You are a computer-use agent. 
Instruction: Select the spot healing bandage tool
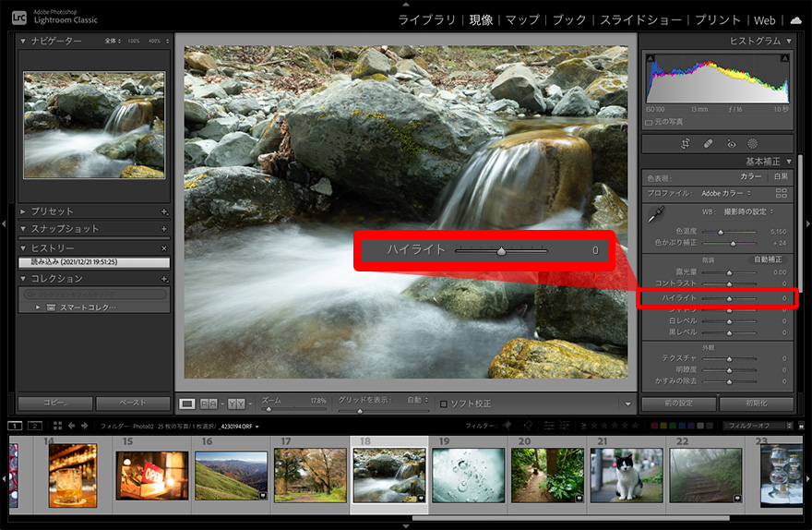click(x=708, y=144)
